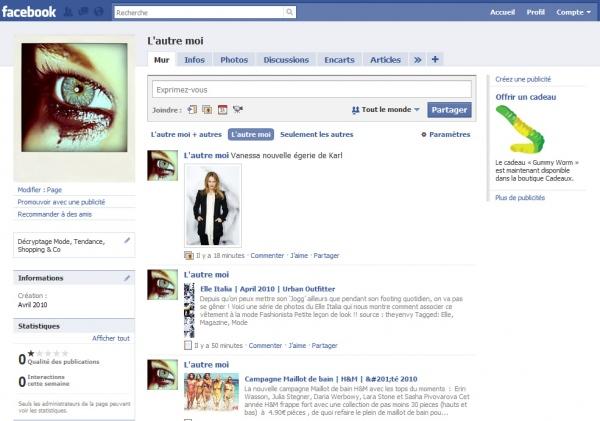Click 'Afficher tout' statistics link
600x421 pixels.
[111, 338]
